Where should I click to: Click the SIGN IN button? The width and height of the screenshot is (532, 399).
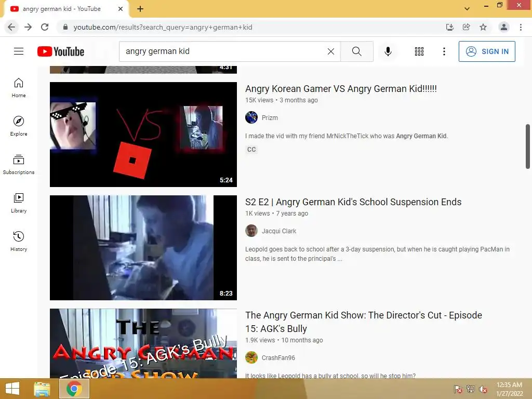coord(487,51)
